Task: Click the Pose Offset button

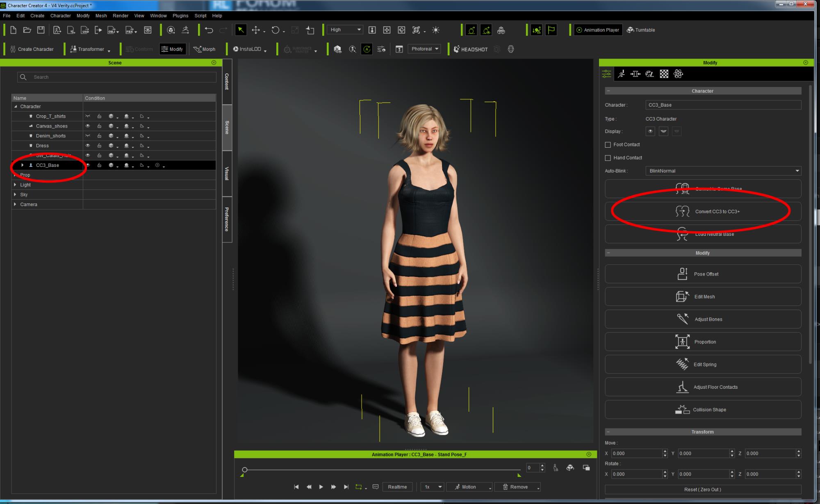Action: (703, 274)
